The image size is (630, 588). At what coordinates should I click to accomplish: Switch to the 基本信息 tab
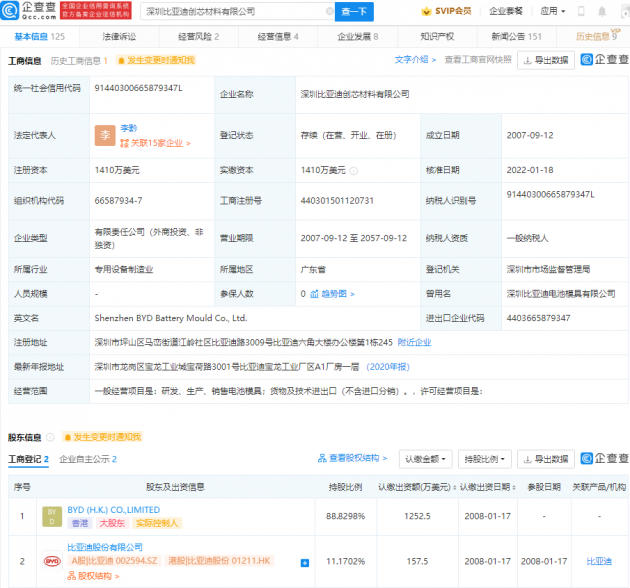pos(39,37)
